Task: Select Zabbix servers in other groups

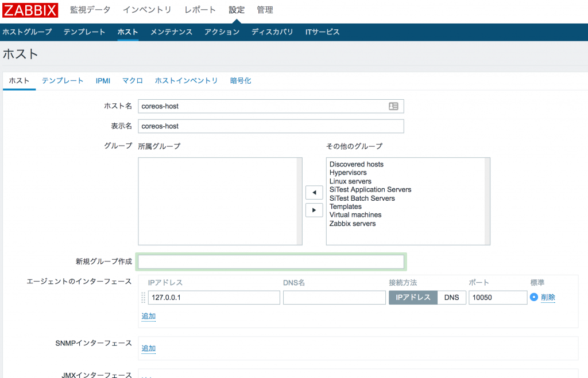Action: pos(353,224)
